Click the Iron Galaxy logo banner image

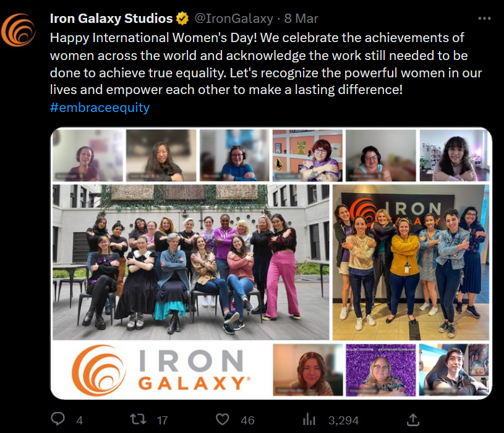(x=161, y=370)
